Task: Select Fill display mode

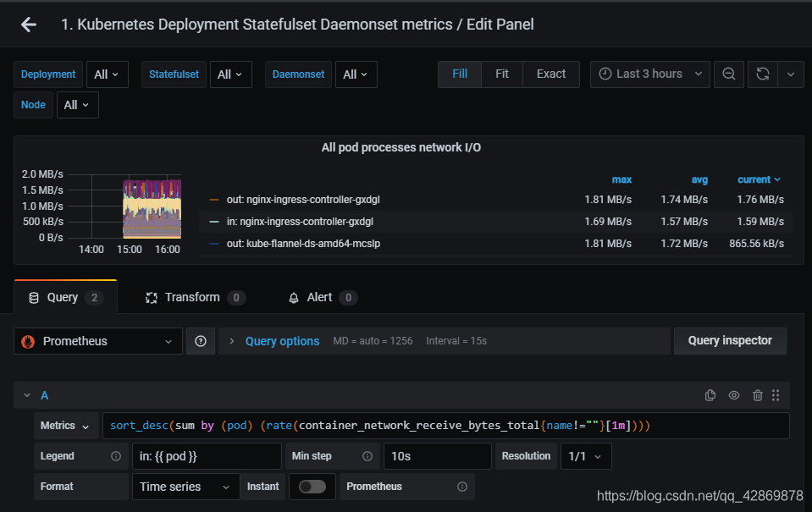Action: pyautogui.click(x=460, y=74)
